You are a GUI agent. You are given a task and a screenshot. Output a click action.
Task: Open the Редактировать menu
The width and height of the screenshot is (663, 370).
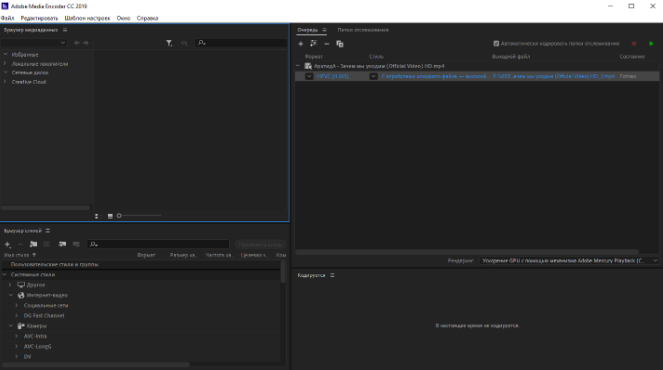tap(39, 18)
